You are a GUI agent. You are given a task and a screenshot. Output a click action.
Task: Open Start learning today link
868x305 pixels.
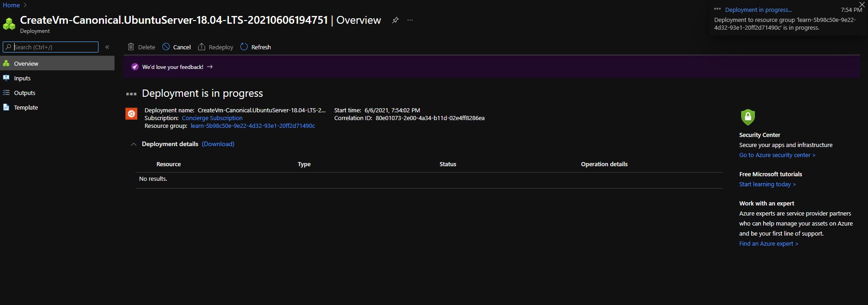click(767, 184)
